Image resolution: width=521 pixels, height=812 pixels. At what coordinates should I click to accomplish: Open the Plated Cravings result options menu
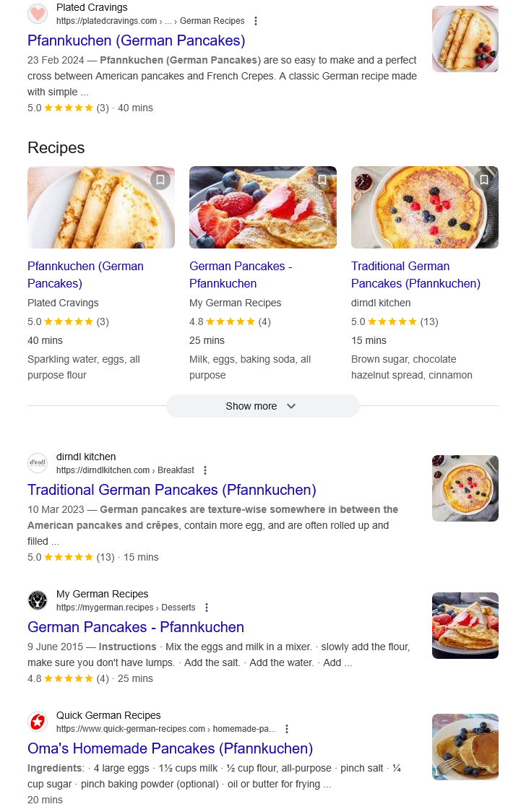pos(255,21)
